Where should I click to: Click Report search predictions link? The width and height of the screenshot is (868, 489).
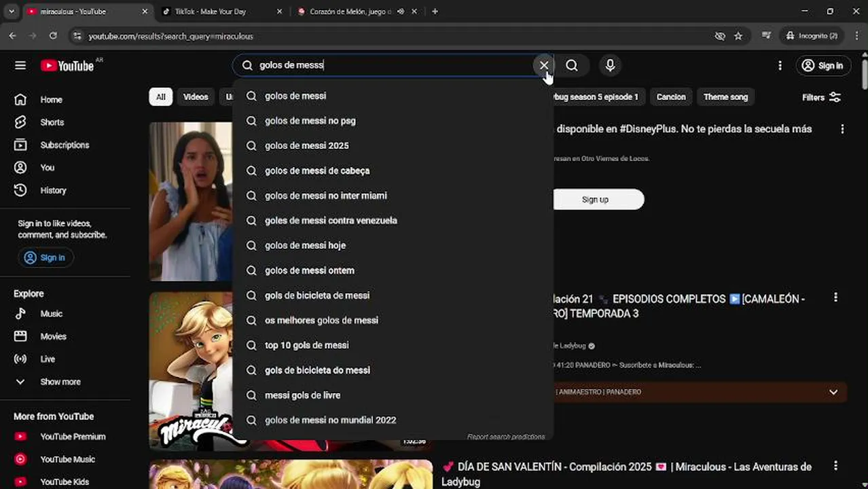[506, 437]
